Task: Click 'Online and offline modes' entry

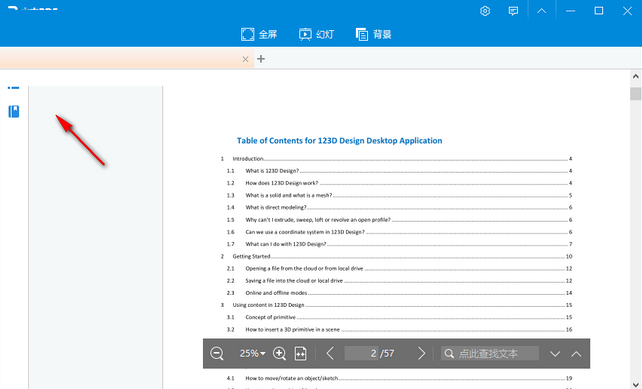Action: 399,293
